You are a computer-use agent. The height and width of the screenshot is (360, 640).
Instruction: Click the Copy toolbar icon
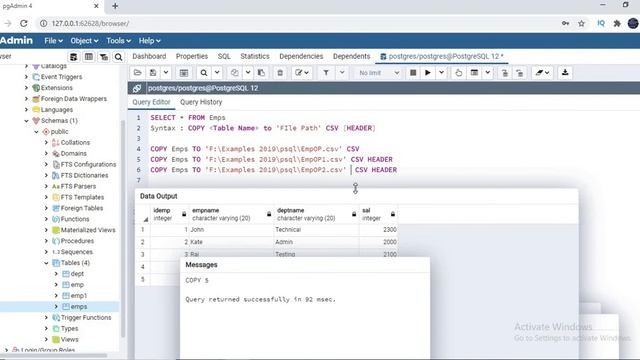coord(234,73)
